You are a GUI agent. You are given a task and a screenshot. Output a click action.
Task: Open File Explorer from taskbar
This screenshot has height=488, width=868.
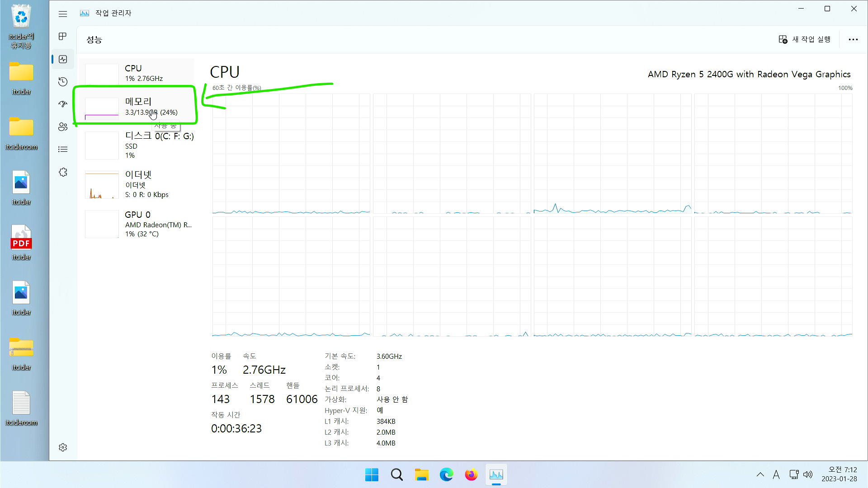pyautogui.click(x=421, y=475)
